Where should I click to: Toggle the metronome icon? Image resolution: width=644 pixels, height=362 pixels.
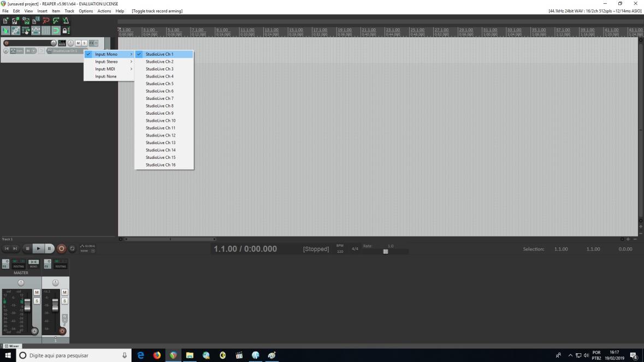[66, 21]
